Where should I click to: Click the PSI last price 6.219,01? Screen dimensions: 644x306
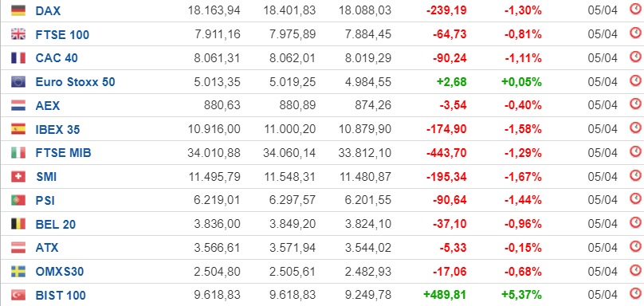click(218, 201)
